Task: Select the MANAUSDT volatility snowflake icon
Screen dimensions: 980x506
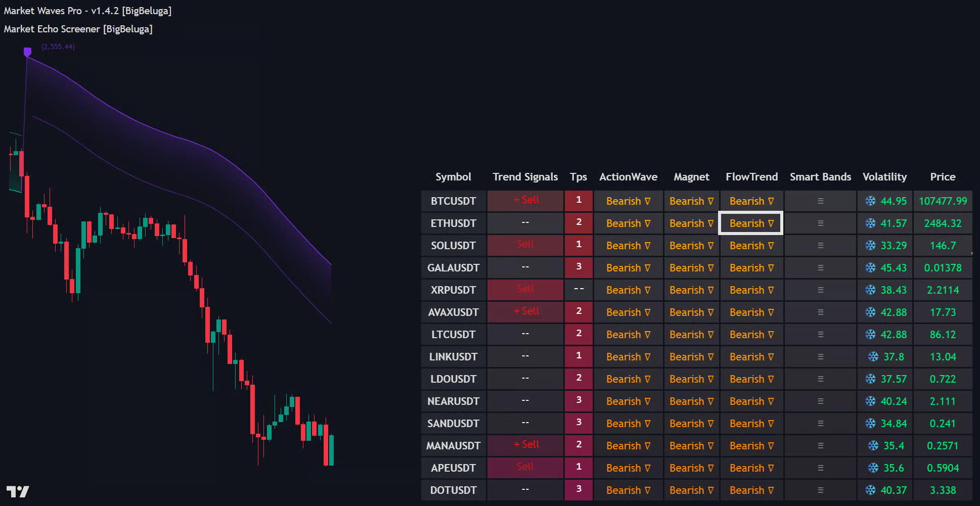Action: (x=873, y=446)
